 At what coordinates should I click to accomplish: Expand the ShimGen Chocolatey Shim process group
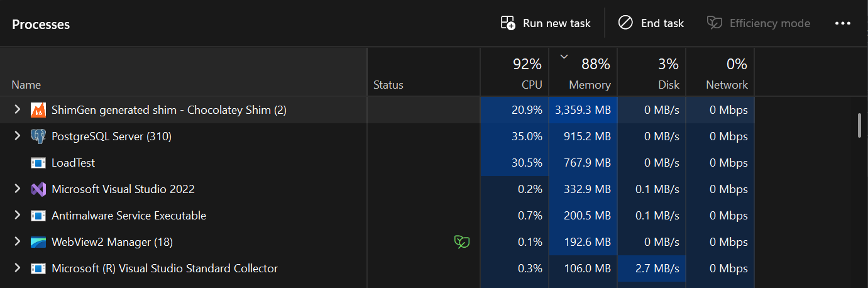tap(18, 110)
